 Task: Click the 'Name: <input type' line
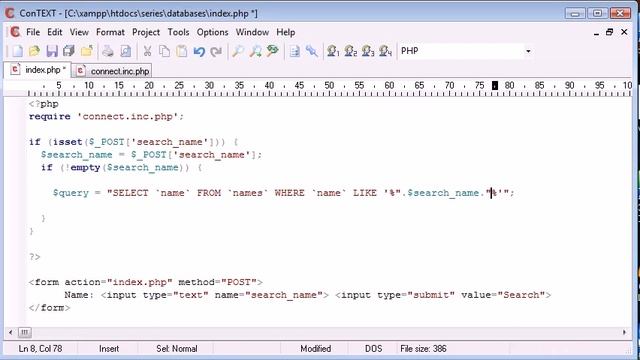pos(307,295)
